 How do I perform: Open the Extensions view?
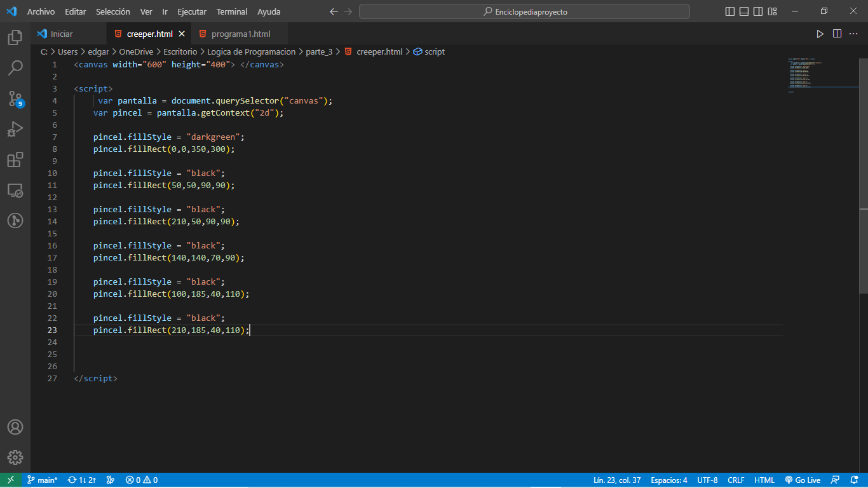click(x=15, y=159)
